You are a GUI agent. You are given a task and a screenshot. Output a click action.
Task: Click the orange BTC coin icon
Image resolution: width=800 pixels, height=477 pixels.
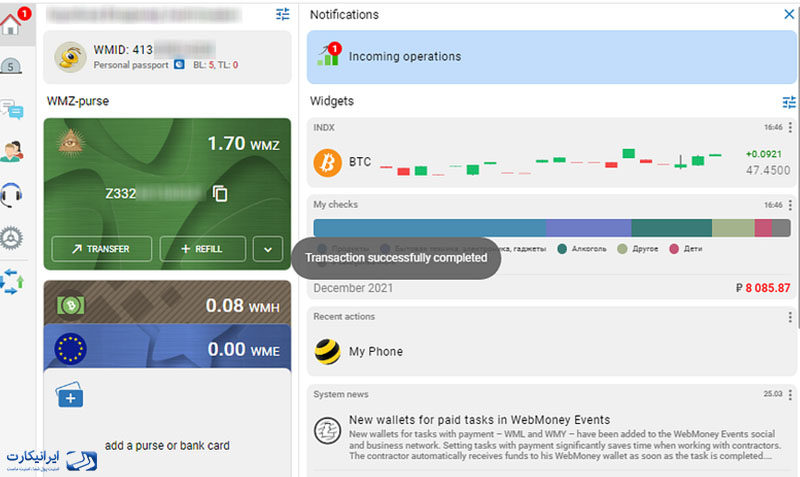(x=328, y=163)
